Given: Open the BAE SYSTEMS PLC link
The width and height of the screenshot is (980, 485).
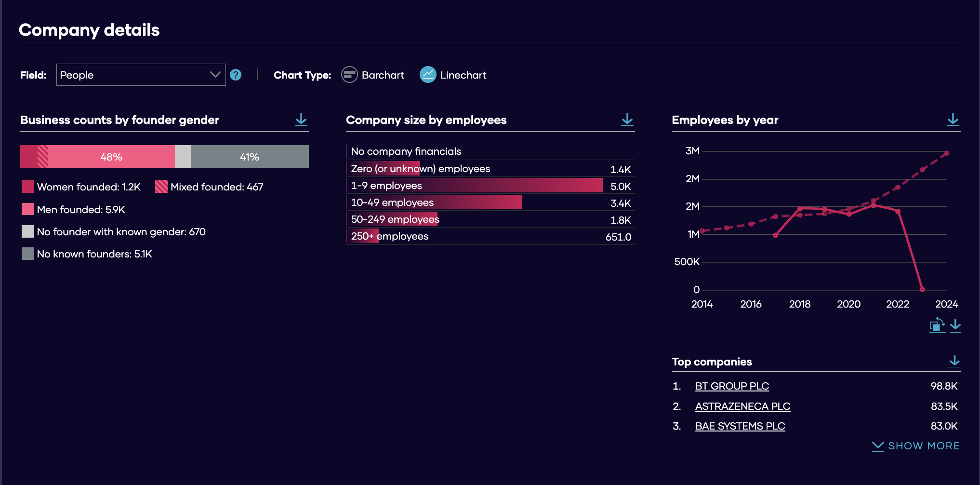Looking at the screenshot, I should click(740, 426).
